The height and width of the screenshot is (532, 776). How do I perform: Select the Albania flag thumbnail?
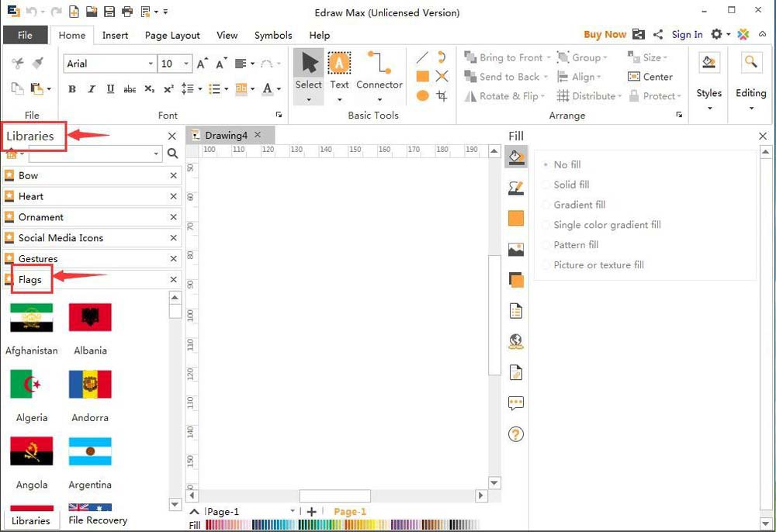pos(90,317)
